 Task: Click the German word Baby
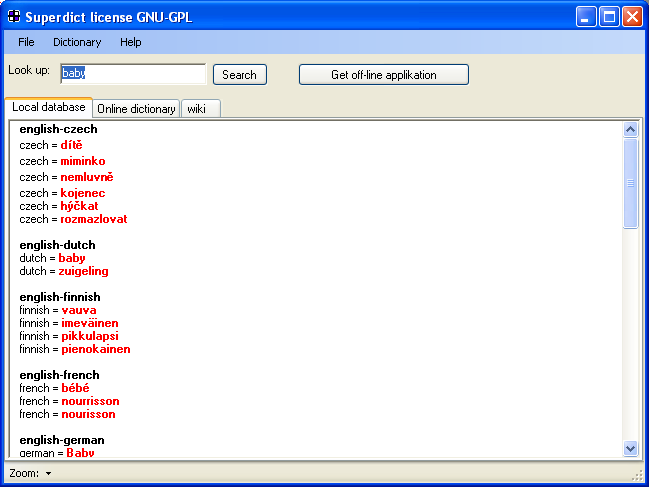(x=80, y=453)
